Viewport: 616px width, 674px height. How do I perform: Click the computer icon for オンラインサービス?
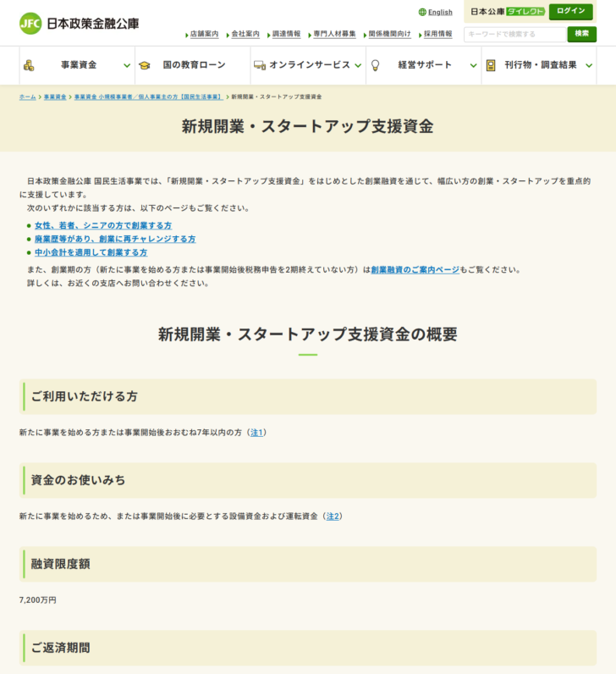260,65
